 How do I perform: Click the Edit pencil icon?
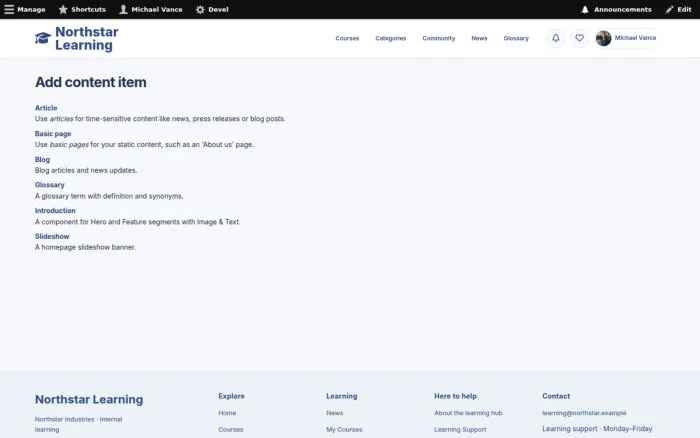coord(669,9)
